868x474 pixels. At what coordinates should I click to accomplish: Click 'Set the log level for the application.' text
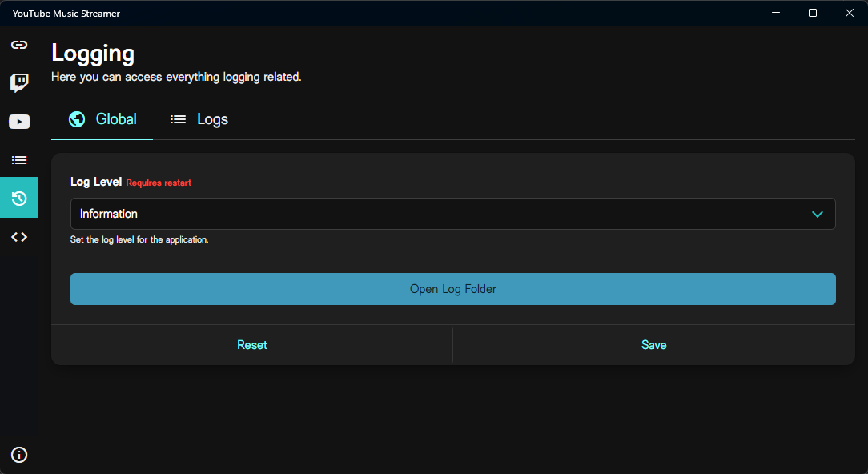pos(139,239)
